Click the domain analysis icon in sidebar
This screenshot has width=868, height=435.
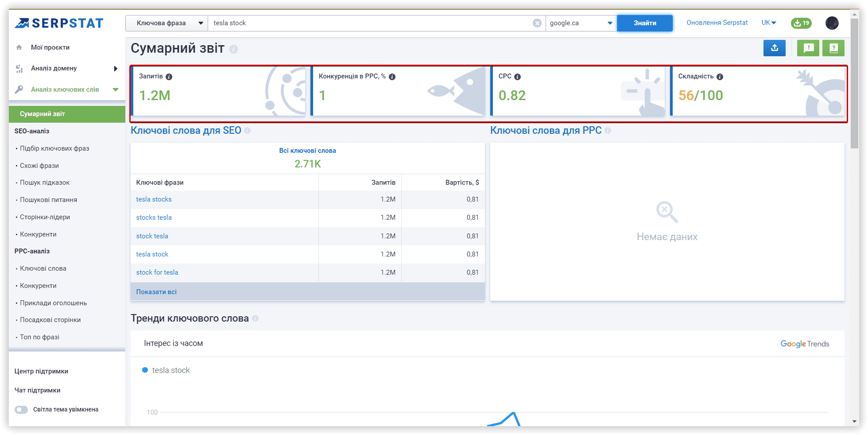19,68
